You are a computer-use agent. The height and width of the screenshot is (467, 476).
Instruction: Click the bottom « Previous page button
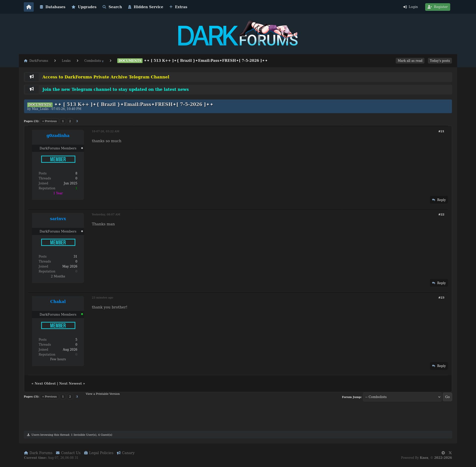[x=49, y=397]
